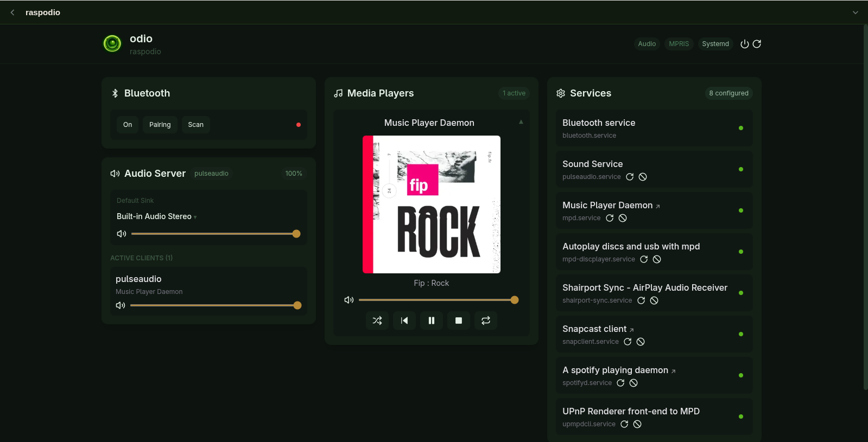Disable mpd-discplayer.service
868x442 pixels.
(x=657, y=259)
